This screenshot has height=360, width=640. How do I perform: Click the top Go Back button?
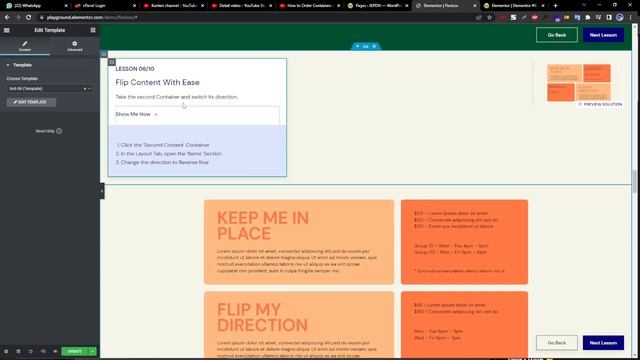(557, 35)
